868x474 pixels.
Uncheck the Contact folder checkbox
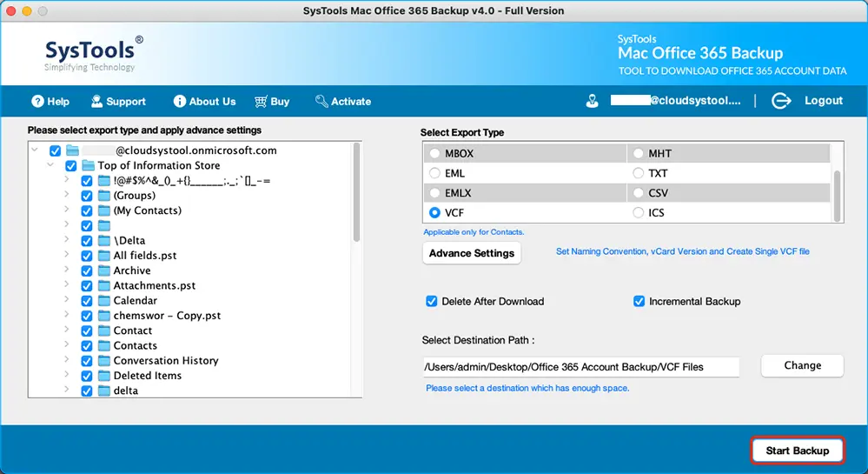click(x=87, y=331)
